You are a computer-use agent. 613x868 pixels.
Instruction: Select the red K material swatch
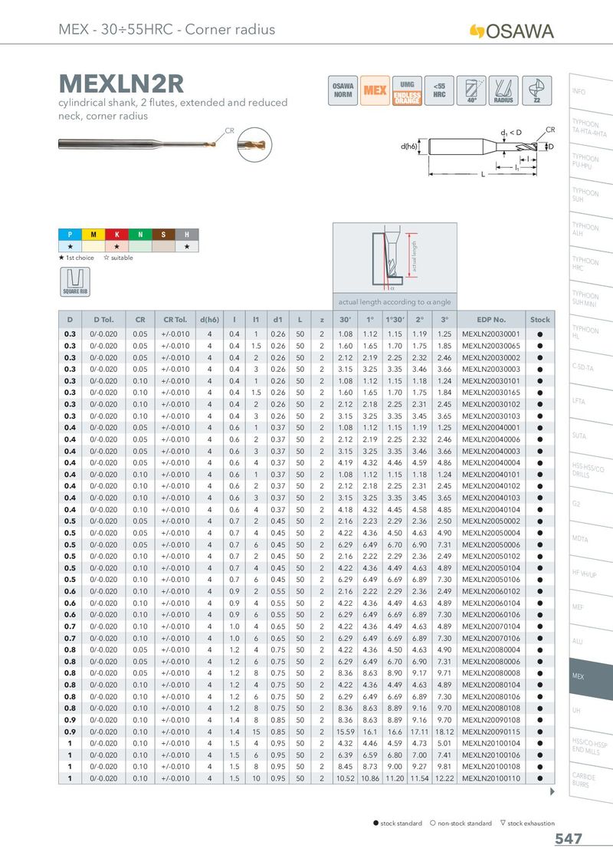tap(116, 234)
